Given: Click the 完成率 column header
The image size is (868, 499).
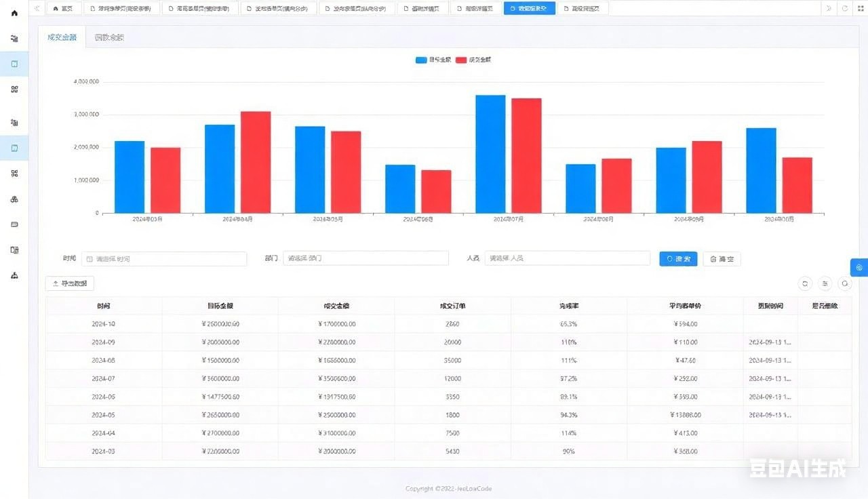Looking at the screenshot, I should [569, 306].
